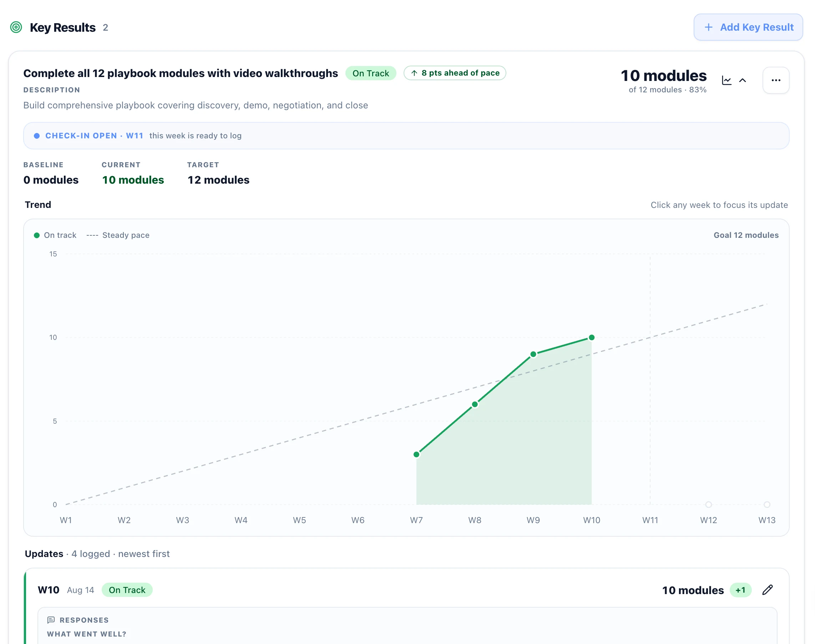Screen dimensions: 815x644
Task: Click the 'of 12 modules · 83%' text
Action: point(667,90)
